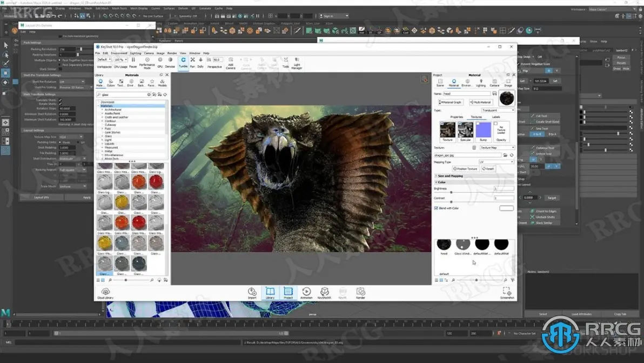Viewport: 644px width, 363px height.
Task: Open the Tools icon in KeyShot toolbar
Action: (286, 62)
